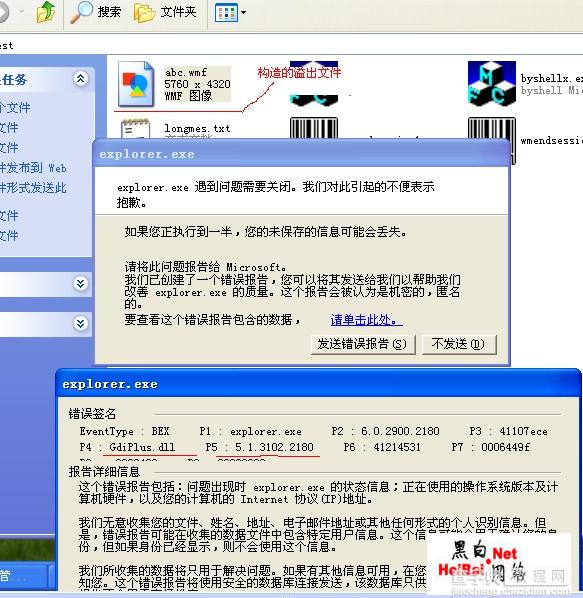This screenshot has width=583, height=598.
Task: Click the explorer.exe error details title bar
Action: coord(318,384)
